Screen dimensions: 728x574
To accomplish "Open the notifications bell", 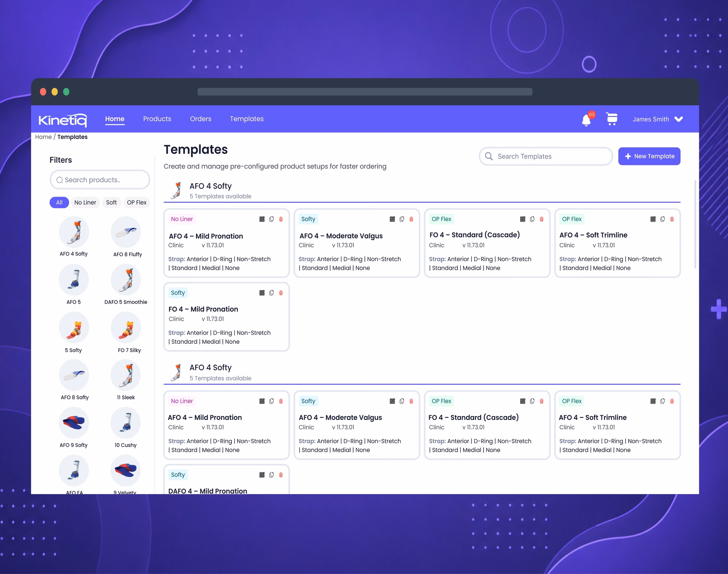I will 586,120.
